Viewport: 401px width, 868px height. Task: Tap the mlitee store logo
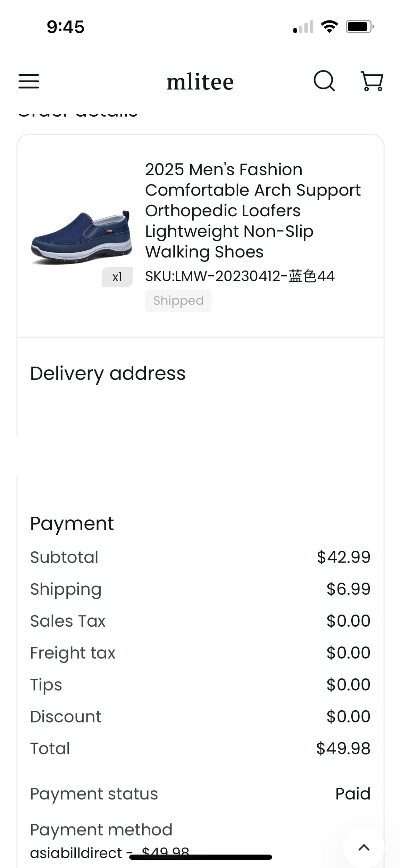(200, 82)
